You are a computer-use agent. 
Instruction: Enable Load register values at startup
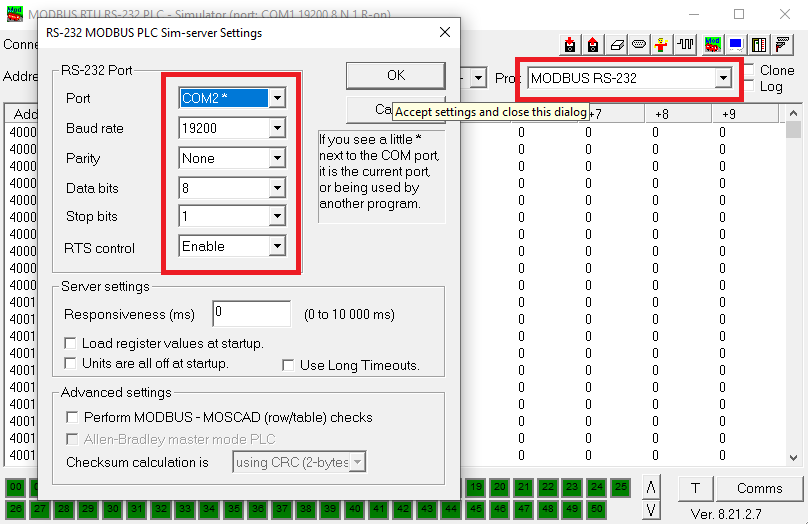click(70, 343)
